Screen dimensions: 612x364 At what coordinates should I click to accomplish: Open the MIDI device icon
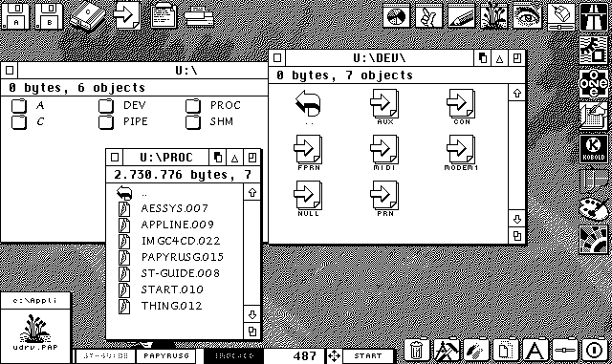point(384,153)
